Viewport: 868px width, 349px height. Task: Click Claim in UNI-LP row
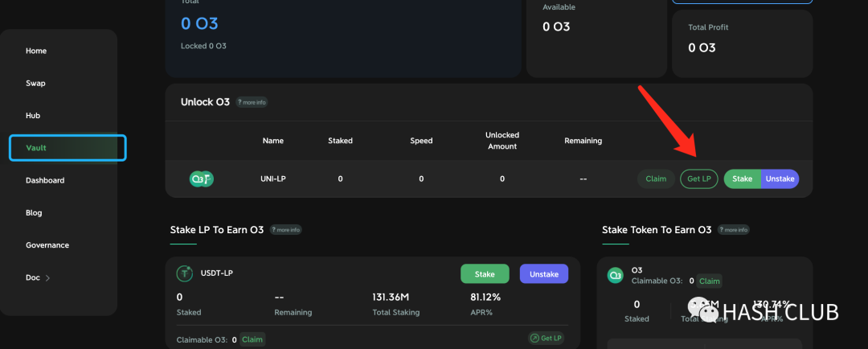[656, 179]
